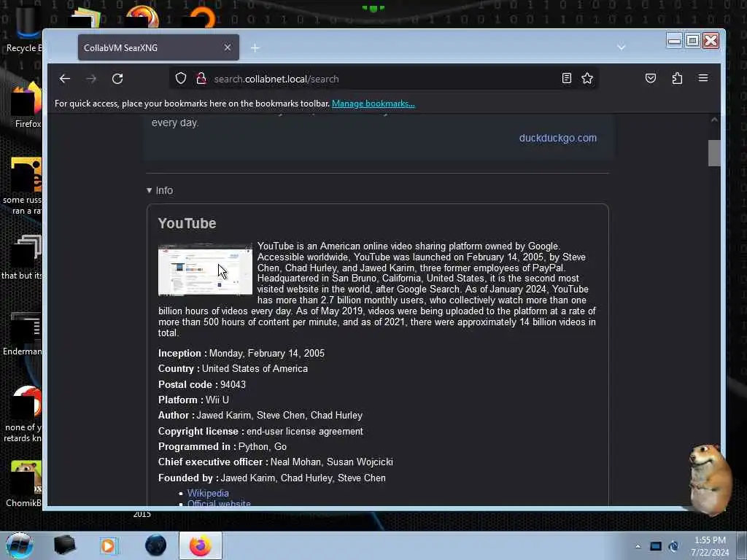Click the Programmed in Python, Go row
747x560 pixels.
(x=222, y=447)
